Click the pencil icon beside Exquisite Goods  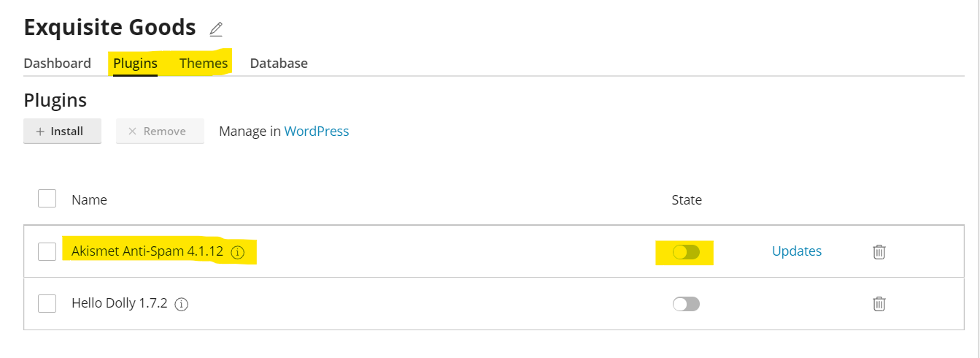[x=216, y=29]
